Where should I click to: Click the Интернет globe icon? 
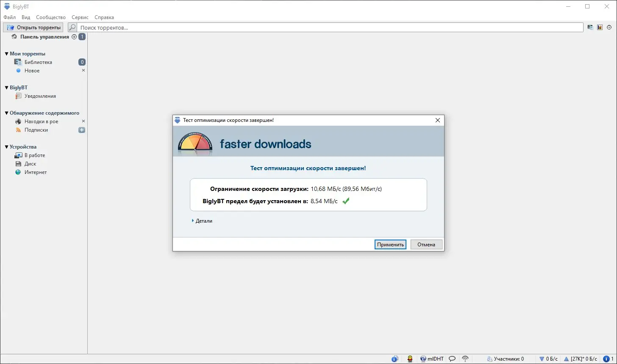click(x=18, y=172)
